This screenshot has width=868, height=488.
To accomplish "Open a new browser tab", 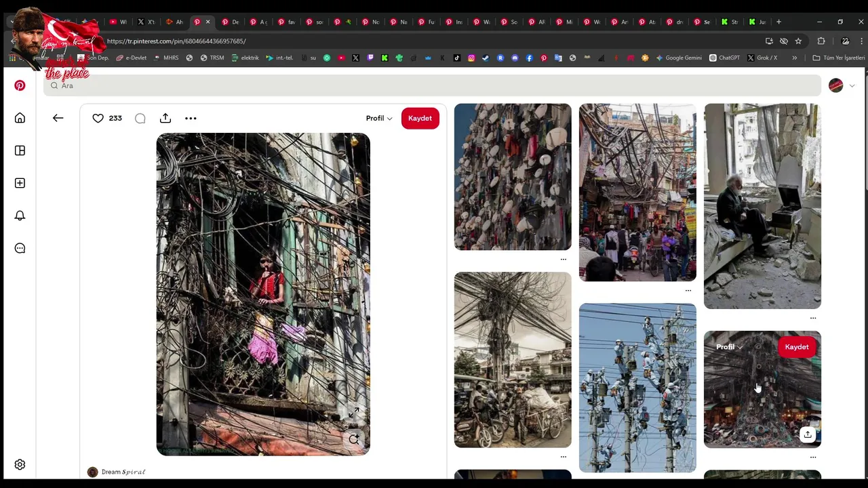I will point(778,22).
